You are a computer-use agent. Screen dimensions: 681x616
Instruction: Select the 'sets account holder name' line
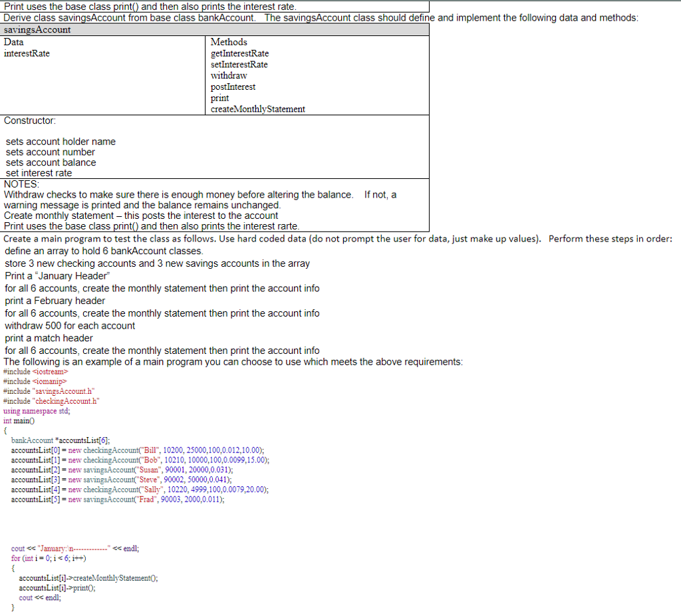pyautogui.click(x=61, y=142)
